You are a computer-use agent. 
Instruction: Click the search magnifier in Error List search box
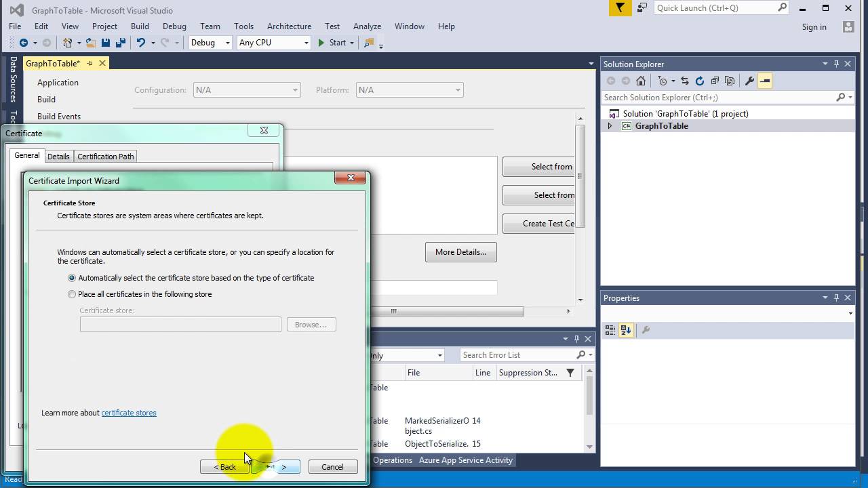click(580, 354)
